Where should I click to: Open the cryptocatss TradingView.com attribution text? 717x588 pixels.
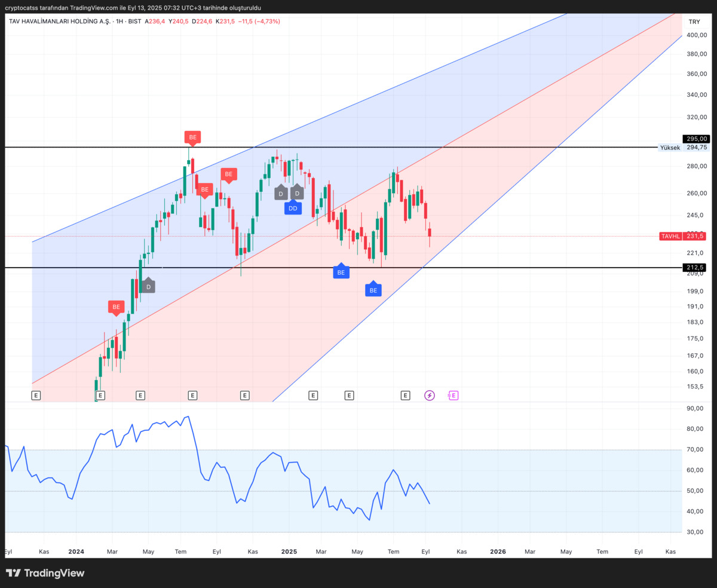[133, 8]
